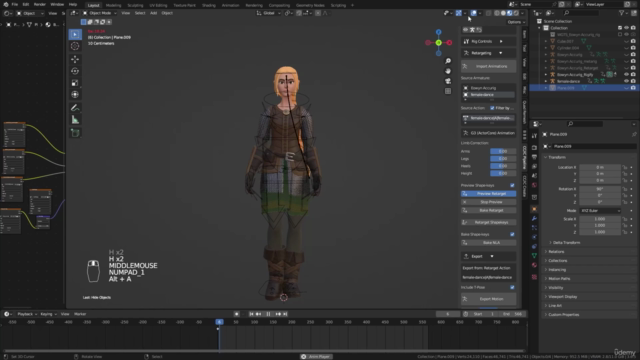Adjust the Height limb correction slider
The image size is (640, 360).
[503, 173]
